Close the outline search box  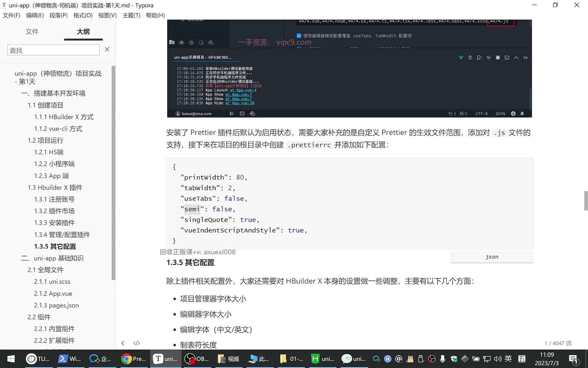pyautogui.click(x=107, y=49)
